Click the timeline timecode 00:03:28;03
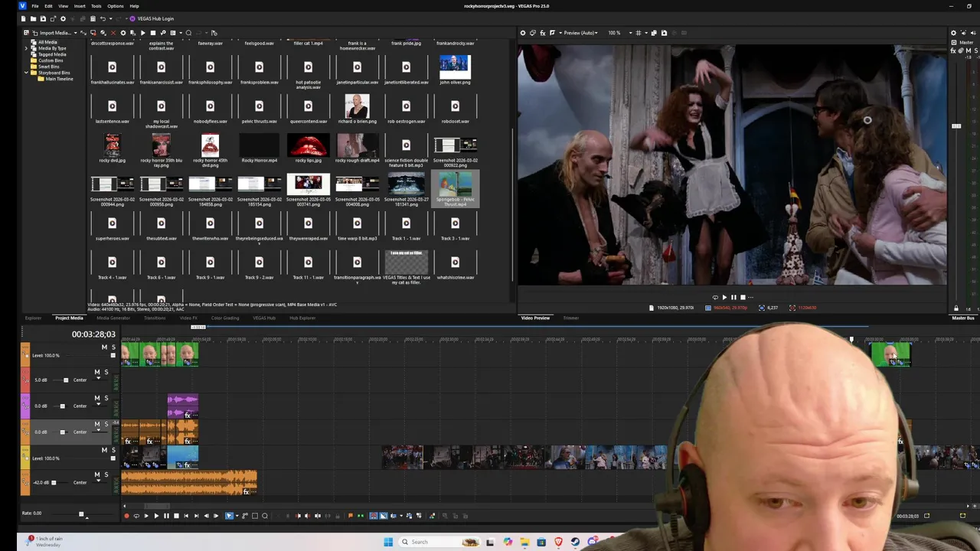980x551 pixels. (x=93, y=334)
